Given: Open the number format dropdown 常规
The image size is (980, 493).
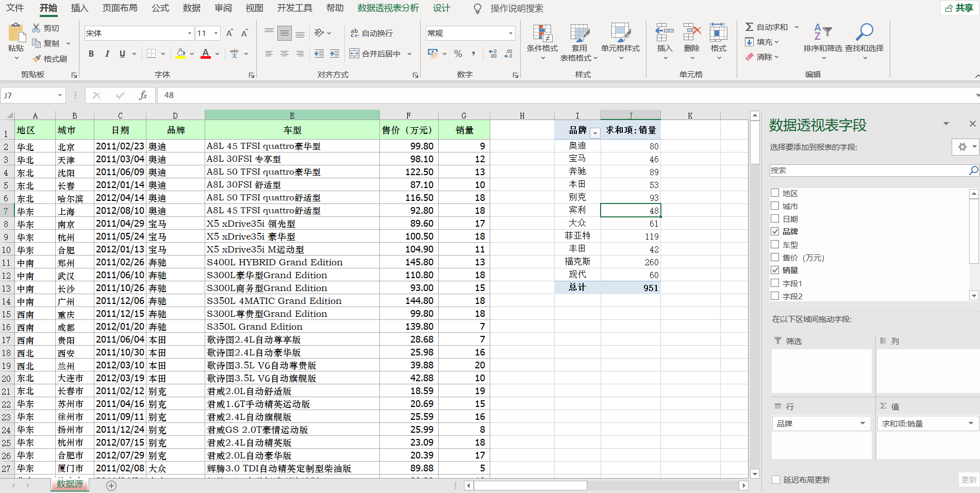Looking at the screenshot, I should [x=511, y=33].
